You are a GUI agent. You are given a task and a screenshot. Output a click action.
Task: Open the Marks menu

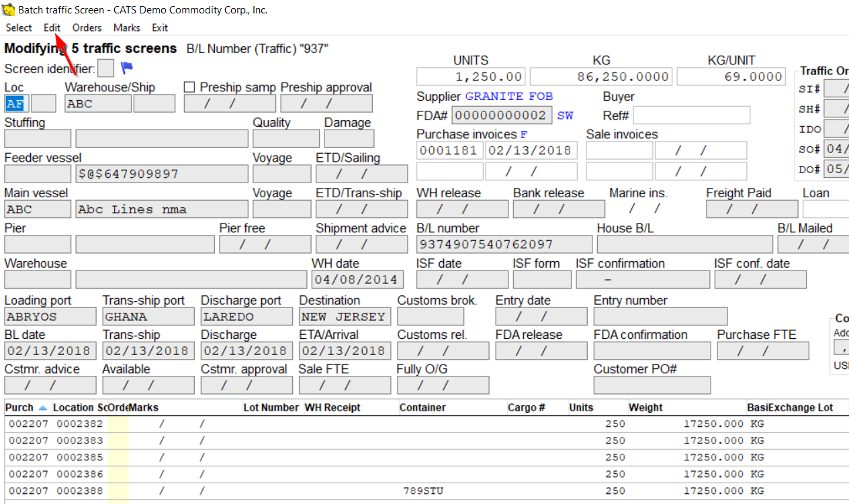coord(127,28)
